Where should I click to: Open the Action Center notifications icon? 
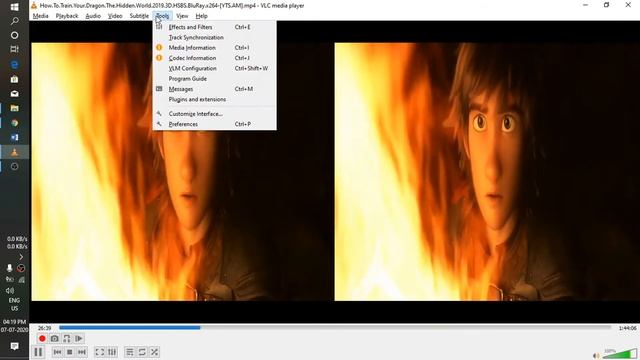14,347
